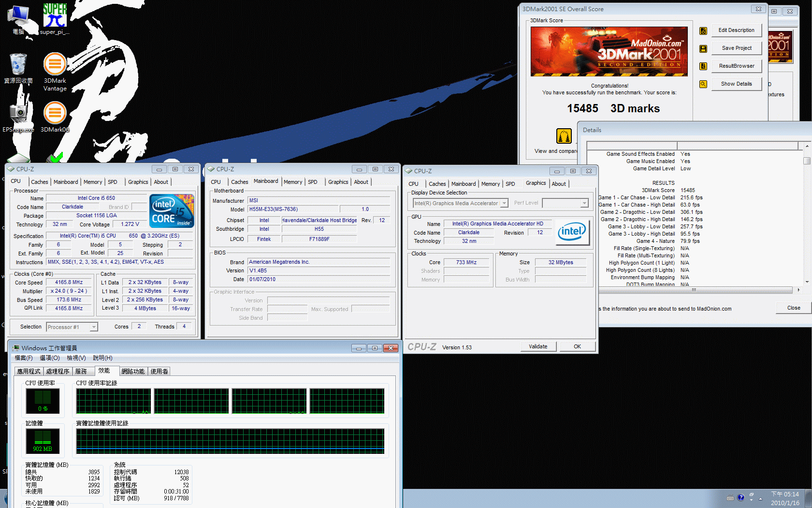Screen dimensions: 812x508
Task: Open Task Manager Applications tab (應用程式)
Action: [x=29, y=372]
